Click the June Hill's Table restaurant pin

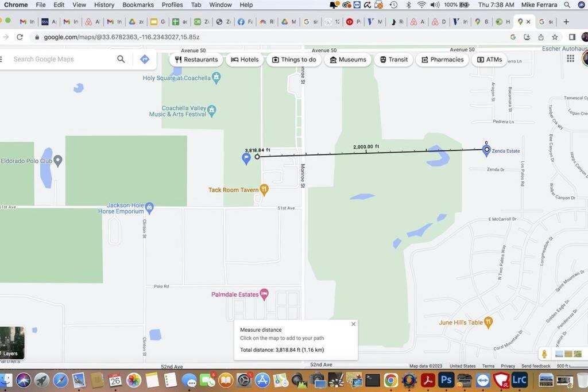(488, 323)
